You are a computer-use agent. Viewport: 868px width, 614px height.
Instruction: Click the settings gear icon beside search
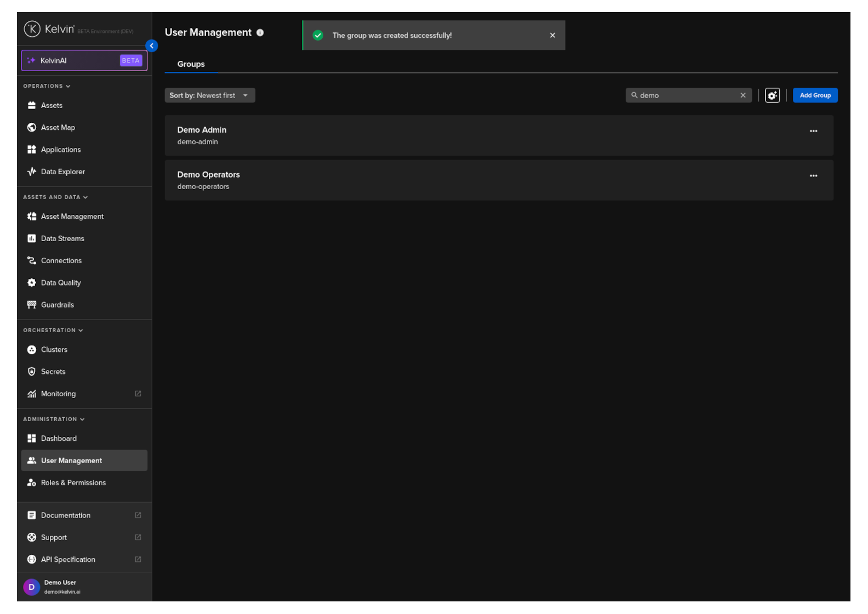[772, 95]
